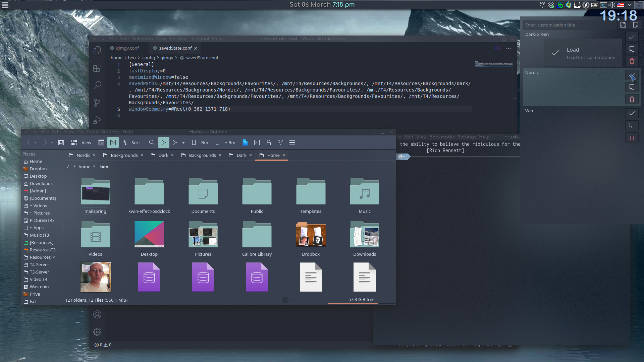The height and width of the screenshot is (362, 644).
Task: Open the Tools menu in Dolphin
Action: pos(92,132)
